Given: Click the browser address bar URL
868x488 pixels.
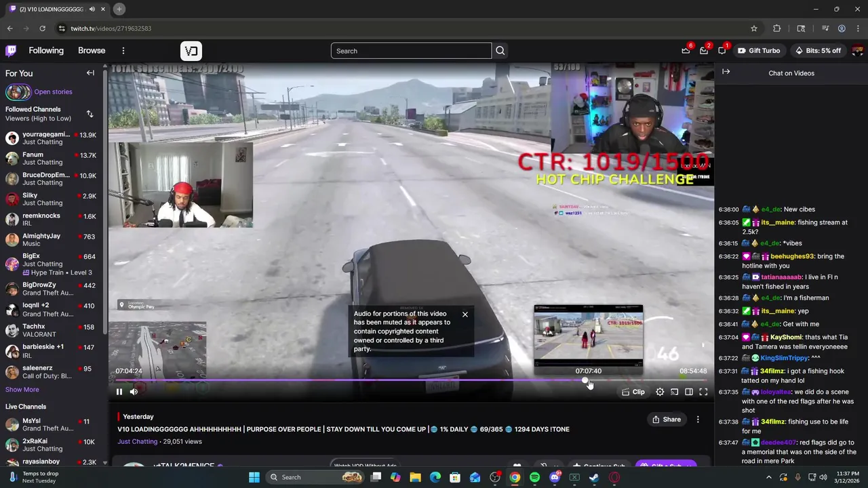Looking at the screenshot, I should click(111, 28).
